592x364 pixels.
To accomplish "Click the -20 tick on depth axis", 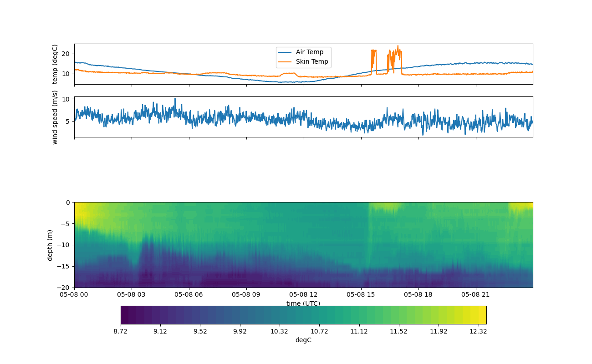I will coord(65,288).
